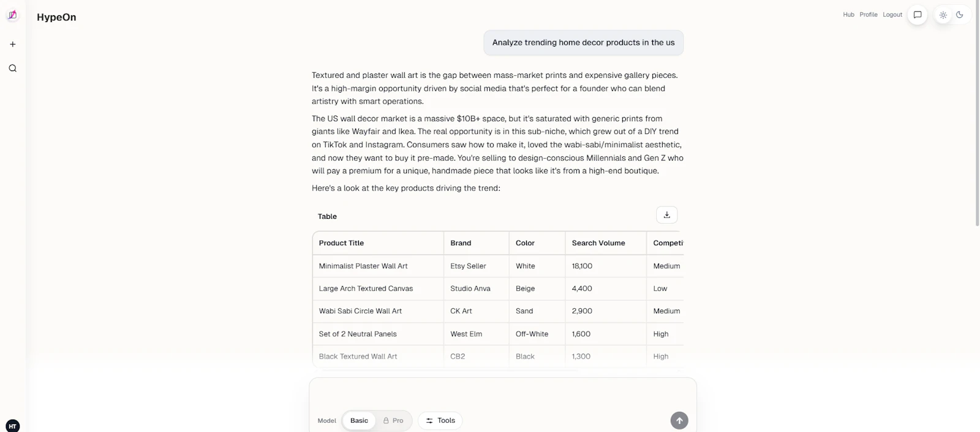The height and width of the screenshot is (432, 980).
Task: Start a new chat with plus icon
Action: tap(12, 44)
